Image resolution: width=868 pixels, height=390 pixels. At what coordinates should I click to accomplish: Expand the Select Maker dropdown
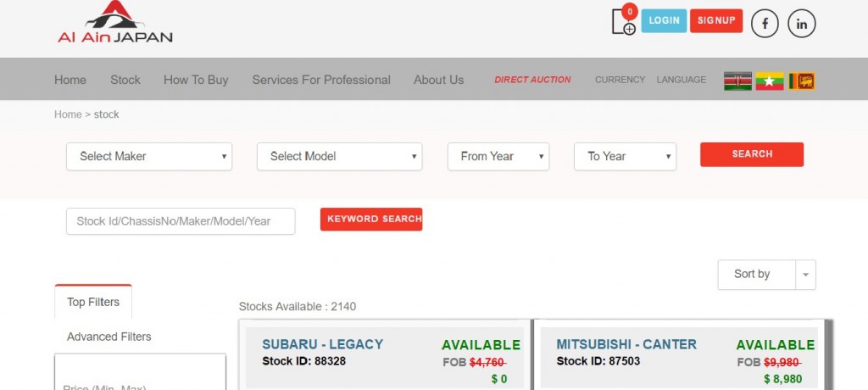[149, 156]
